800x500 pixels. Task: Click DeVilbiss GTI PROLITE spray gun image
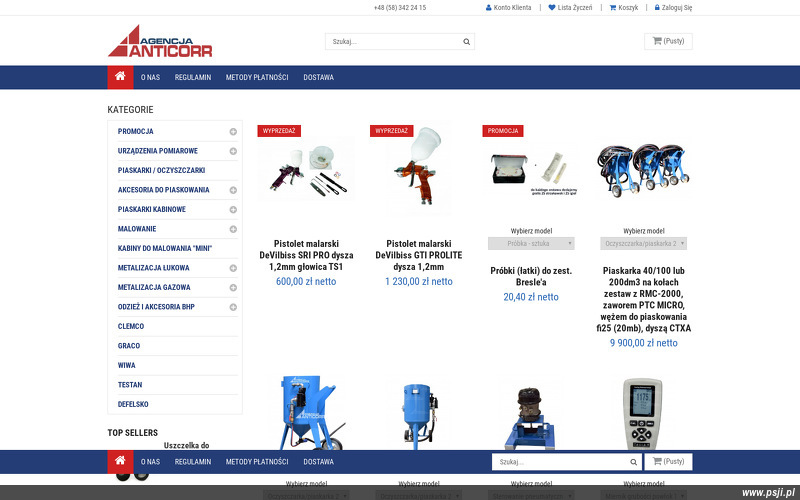(x=418, y=168)
